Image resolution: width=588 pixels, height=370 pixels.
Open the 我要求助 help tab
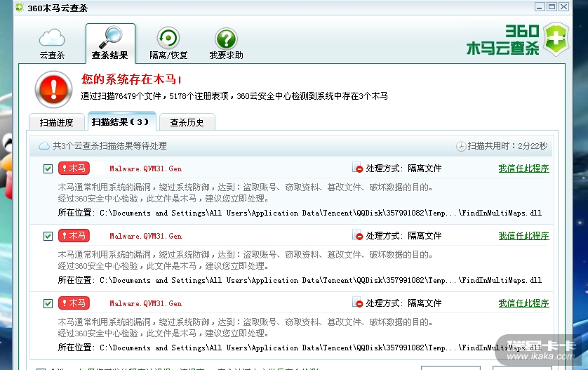tap(226, 44)
